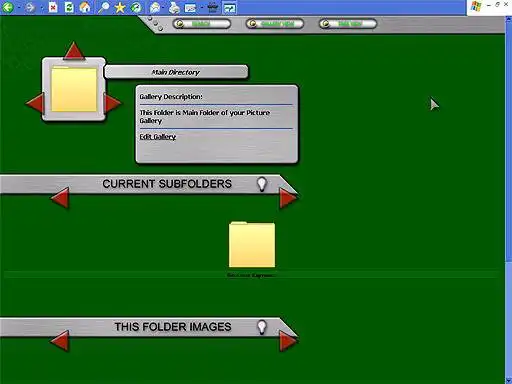Refresh the page with the green arrows icon
Viewport: 512px width, 384px height.
click(69, 7)
